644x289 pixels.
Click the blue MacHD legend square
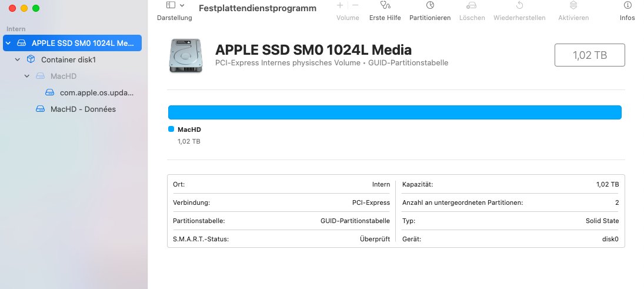(x=171, y=129)
